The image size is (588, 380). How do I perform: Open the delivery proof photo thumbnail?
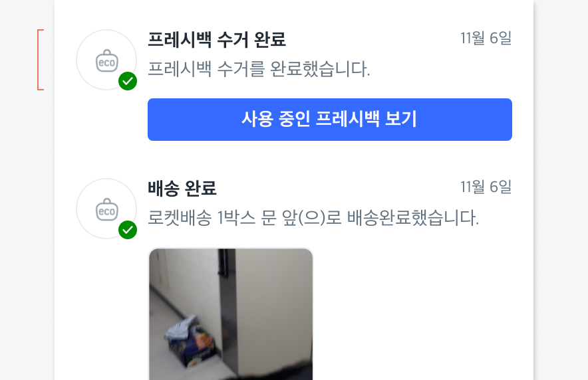point(231,314)
